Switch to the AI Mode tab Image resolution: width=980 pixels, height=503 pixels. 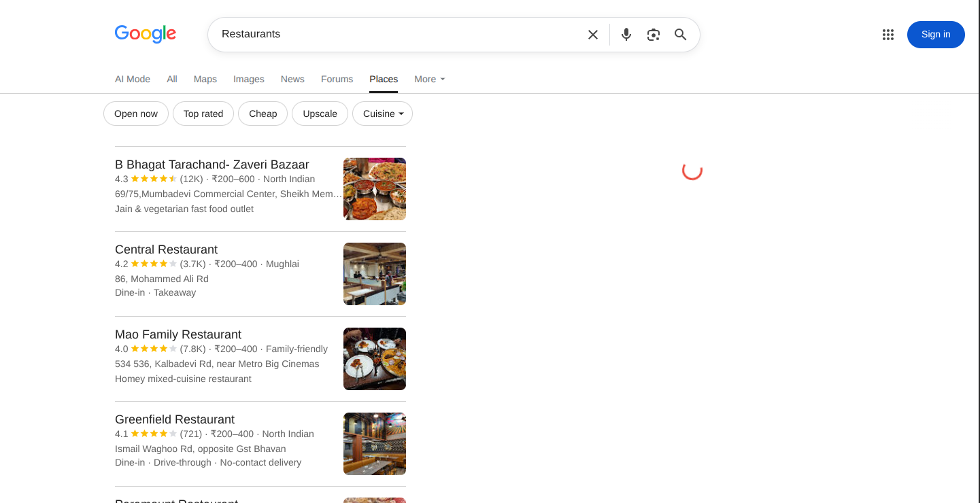coord(133,79)
